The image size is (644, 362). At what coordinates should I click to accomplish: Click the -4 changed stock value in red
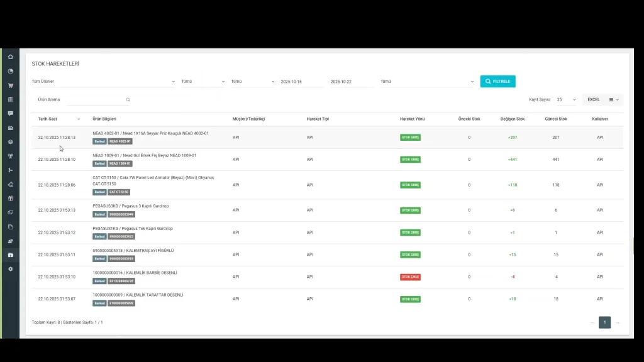tap(512, 277)
